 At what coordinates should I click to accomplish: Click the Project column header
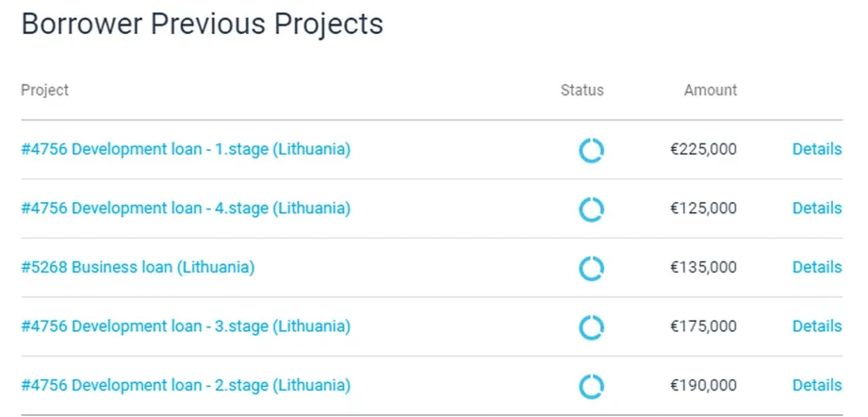click(x=45, y=91)
